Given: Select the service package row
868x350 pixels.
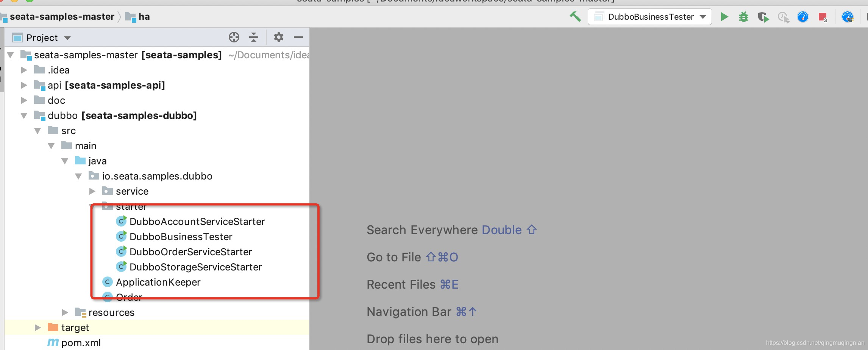Looking at the screenshot, I should click(157, 191).
